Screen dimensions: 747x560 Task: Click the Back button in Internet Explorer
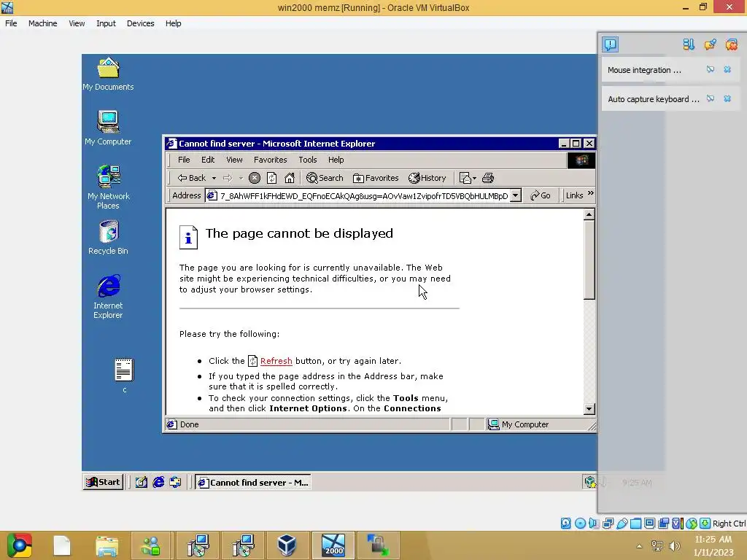click(192, 178)
